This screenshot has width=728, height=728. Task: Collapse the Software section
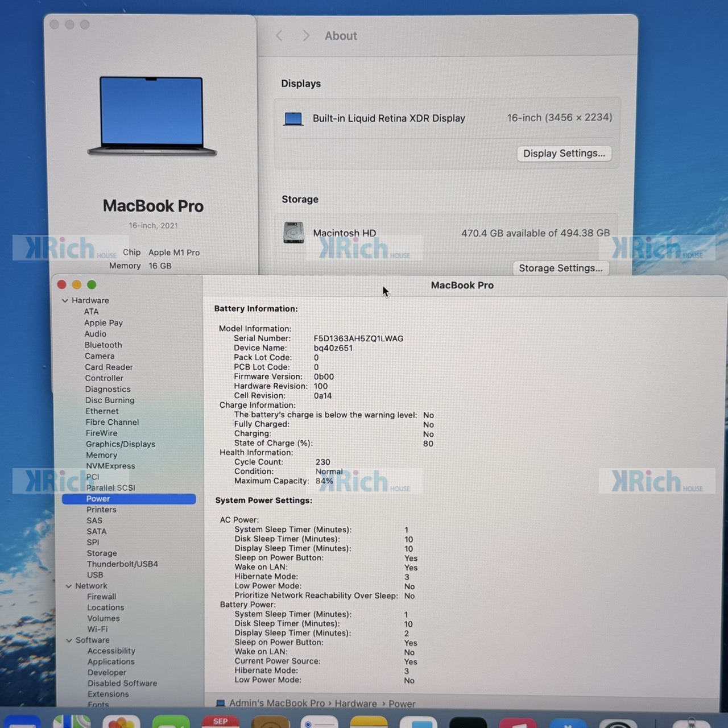tap(69, 640)
